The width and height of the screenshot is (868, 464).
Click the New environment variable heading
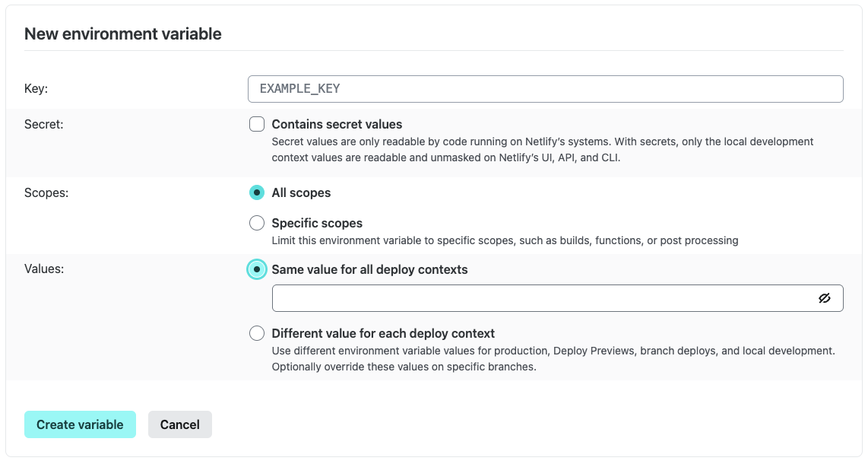coord(122,33)
